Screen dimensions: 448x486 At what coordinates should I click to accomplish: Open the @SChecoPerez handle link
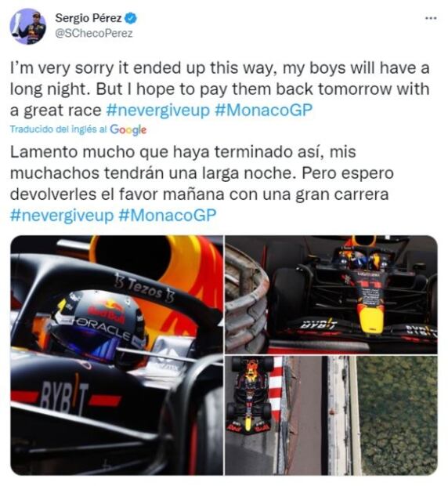point(94,33)
